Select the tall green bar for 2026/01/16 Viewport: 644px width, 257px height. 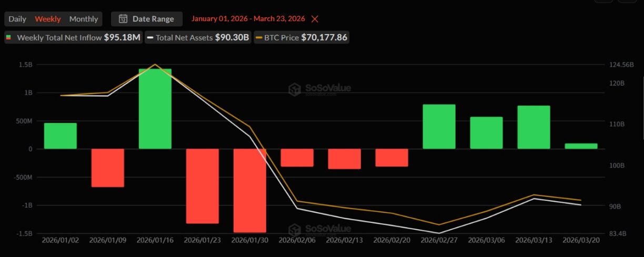click(x=155, y=109)
